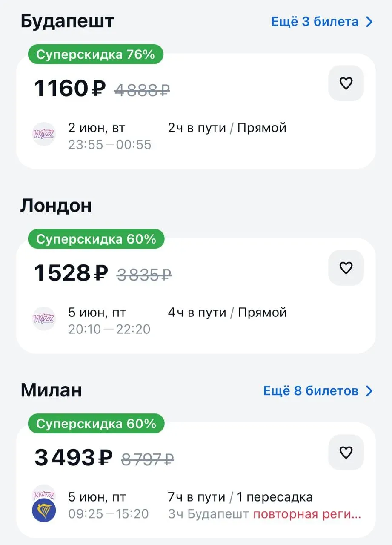Favorite the Budapest ticket with heart icon
The image size is (392, 545).
(346, 83)
